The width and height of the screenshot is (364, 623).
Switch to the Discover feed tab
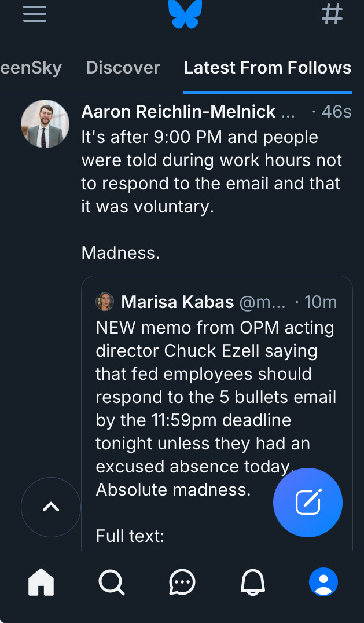click(x=123, y=68)
